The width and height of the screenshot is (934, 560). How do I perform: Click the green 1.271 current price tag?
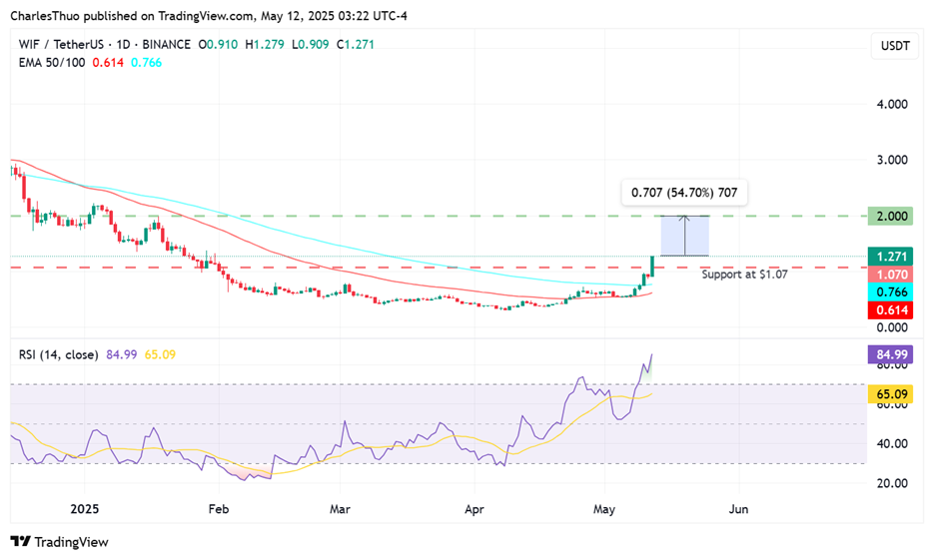[x=891, y=256]
